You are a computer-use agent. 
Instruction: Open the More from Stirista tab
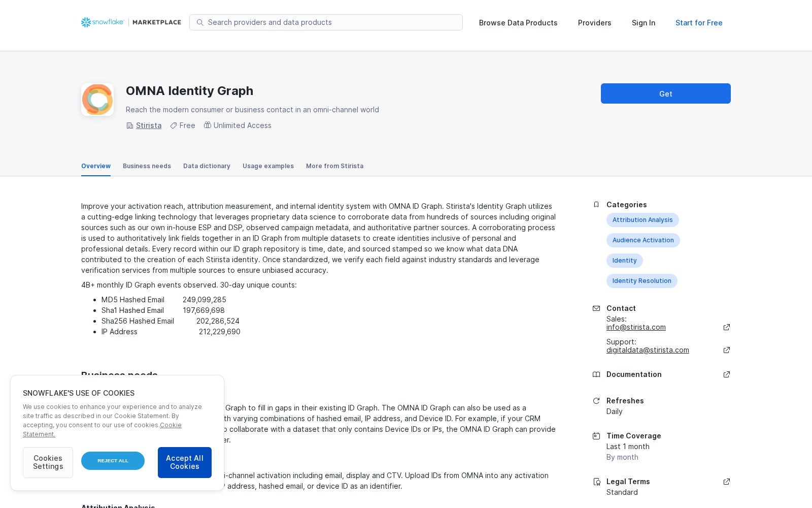pyautogui.click(x=334, y=166)
